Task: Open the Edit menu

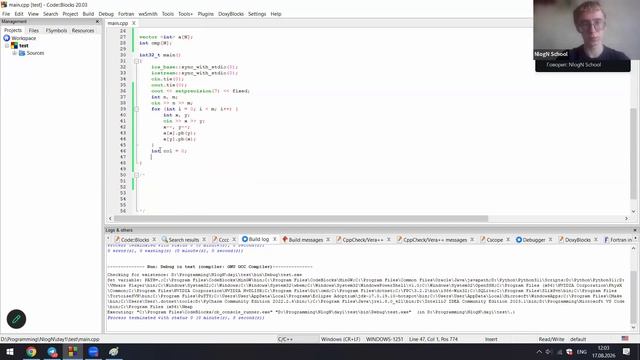Action: pyautogui.click(x=19, y=14)
